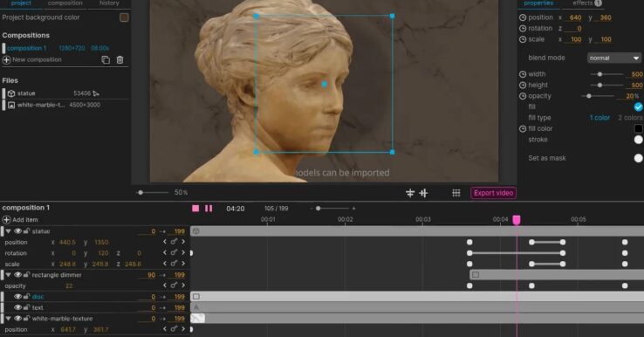Add keyframe on statue rotation row

174,253
